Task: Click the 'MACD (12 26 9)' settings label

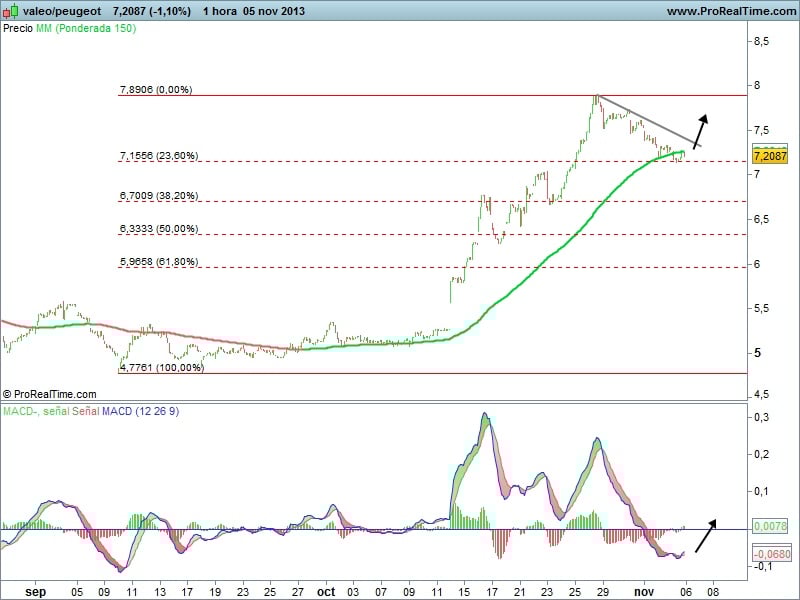Action: [x=141, y=411]
